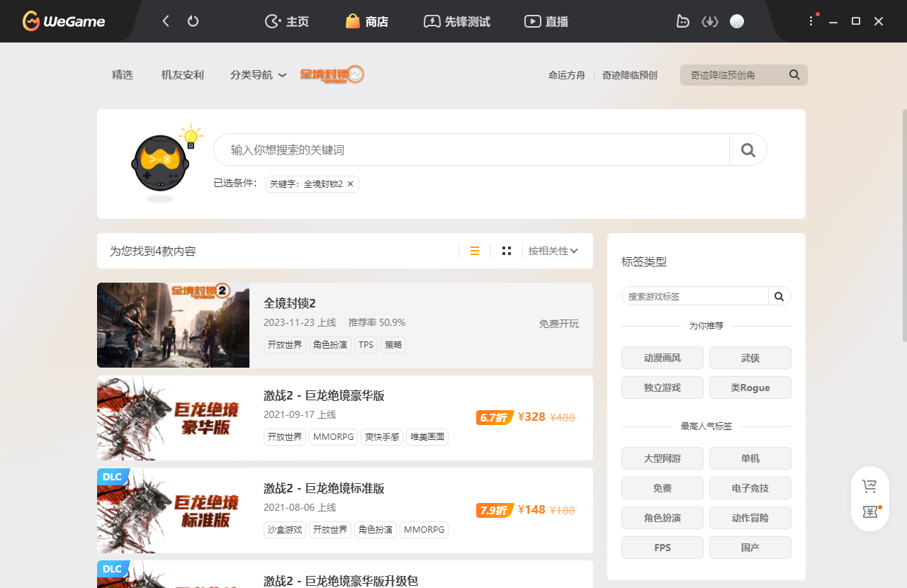Select the 精选 featured menu item
The height and width of the screenshot is (588, 907).
point(123,74)
